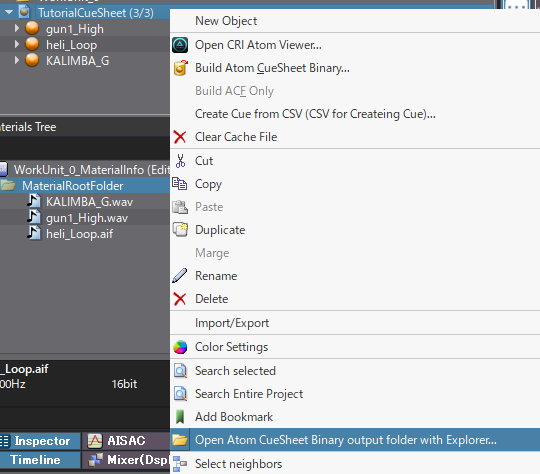Click the Duplicate icon

coord(180,230)
